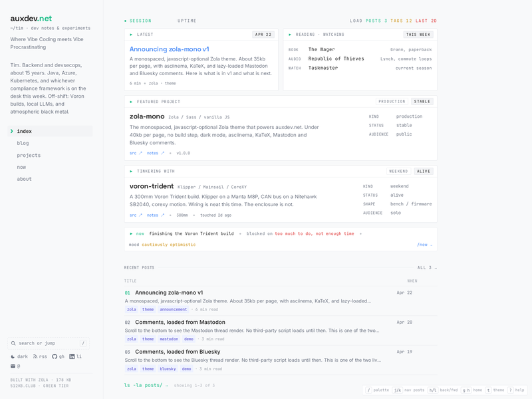Click 'Republic of Thieves' audio entry
The image size is (532, 399).
tap(336, 59)
